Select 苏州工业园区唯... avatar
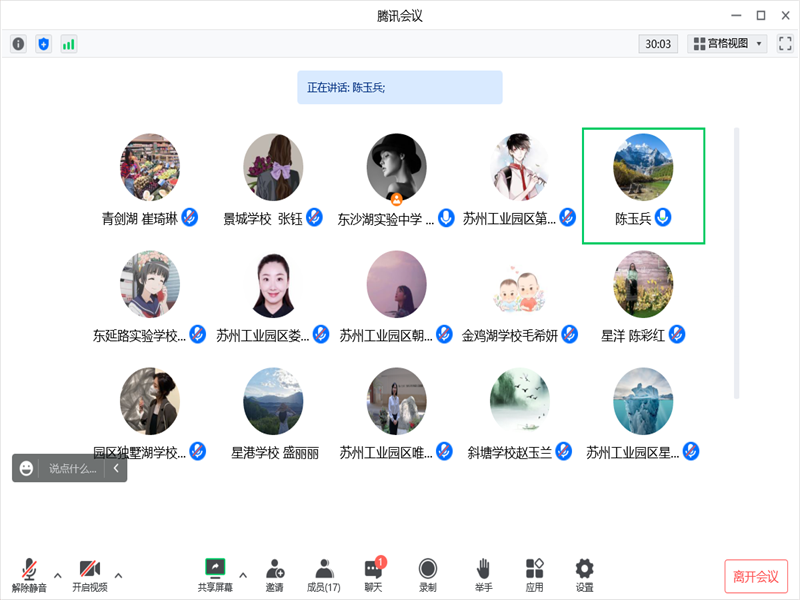 coord(396,401)
